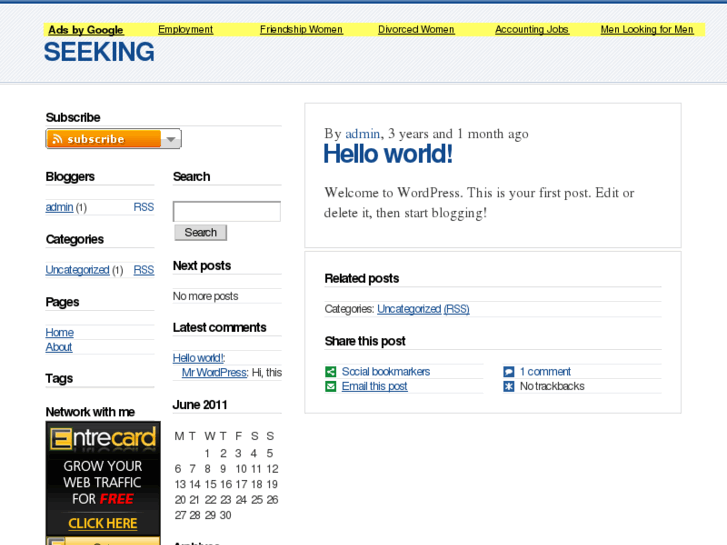Open Uncategorized under Related posts
The image size is (727, 545).
tap(409, 309)
